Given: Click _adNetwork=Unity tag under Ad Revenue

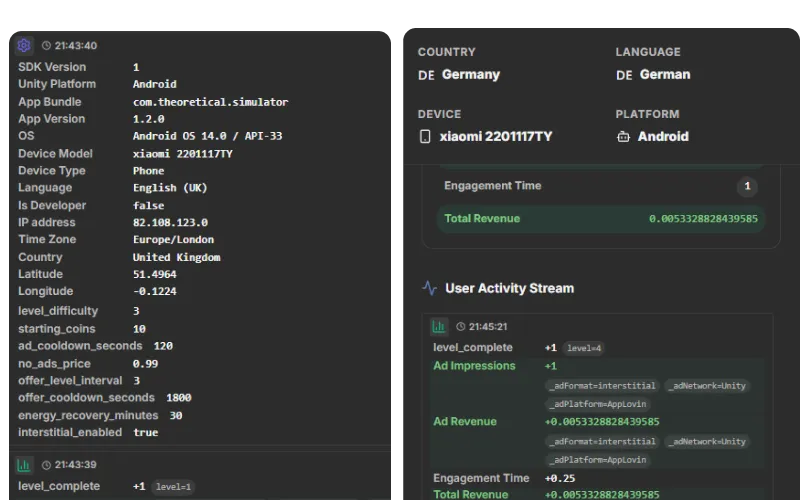Looking at the screenshot, I should 709,441.
